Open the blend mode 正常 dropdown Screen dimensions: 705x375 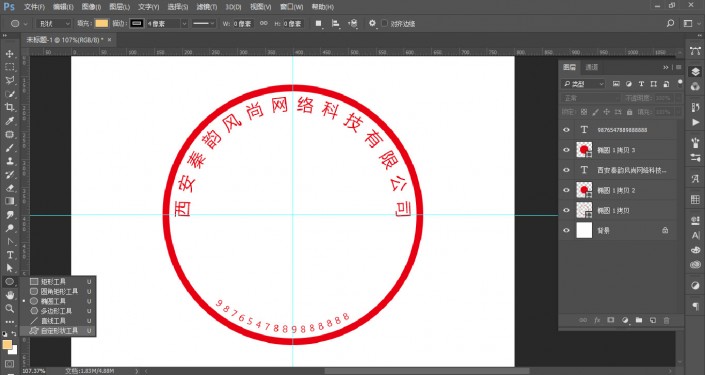(x=591, y=98)
